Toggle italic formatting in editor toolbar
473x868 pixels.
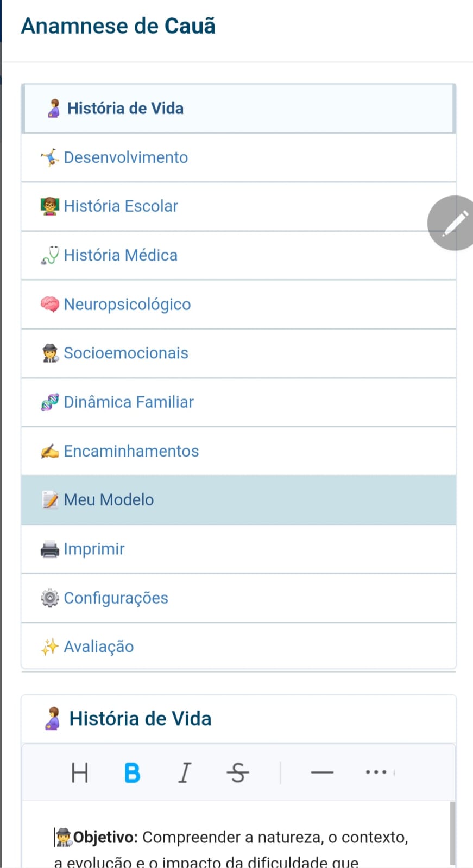click(x=185, y=772)
